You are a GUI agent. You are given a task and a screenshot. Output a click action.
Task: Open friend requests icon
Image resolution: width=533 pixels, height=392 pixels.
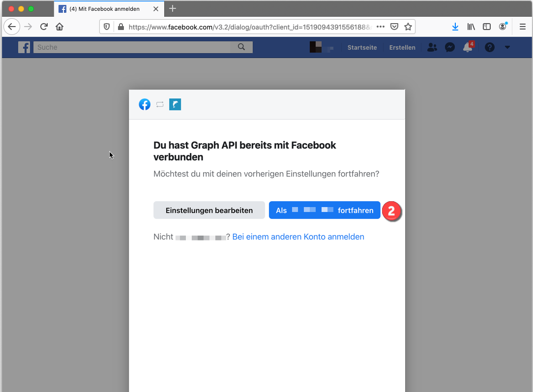point(432,47)
